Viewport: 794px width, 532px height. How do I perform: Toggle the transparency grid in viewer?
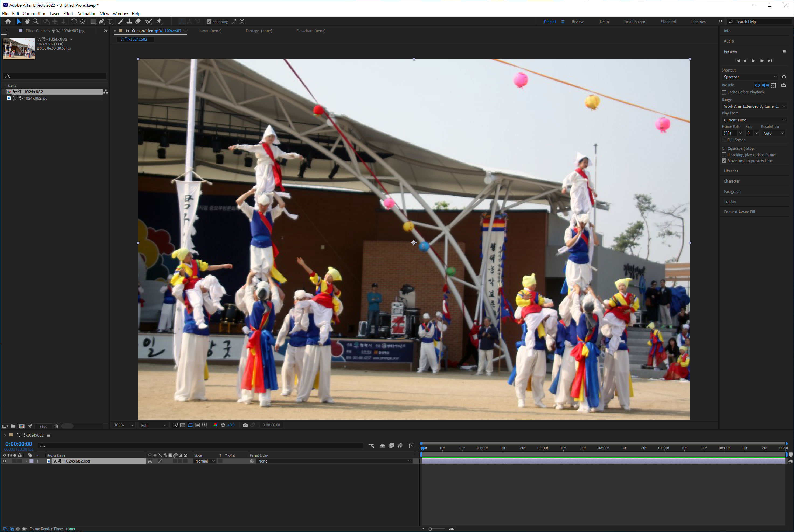[183, 425]
